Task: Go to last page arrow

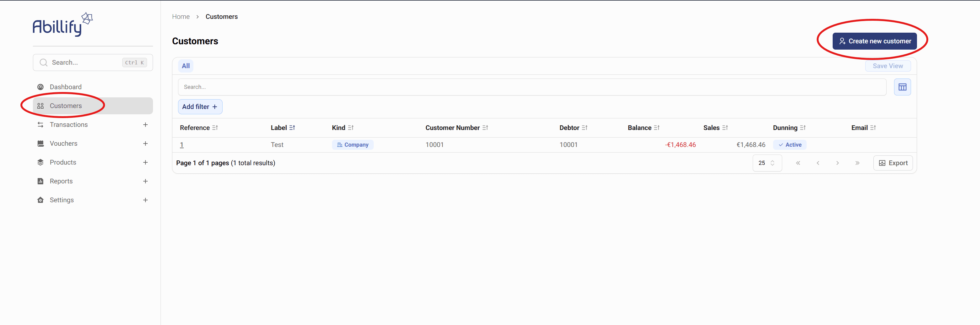Action: pyautogui.click(x=857, y=163)
